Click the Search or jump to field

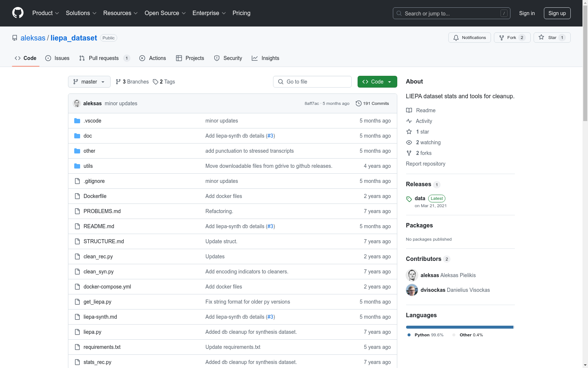[x=452, y=13]
